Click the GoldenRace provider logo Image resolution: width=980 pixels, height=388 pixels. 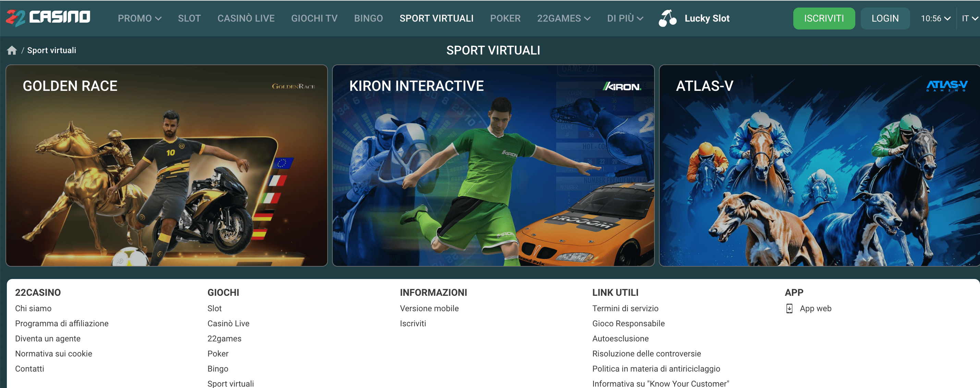[x=293, y=86]
